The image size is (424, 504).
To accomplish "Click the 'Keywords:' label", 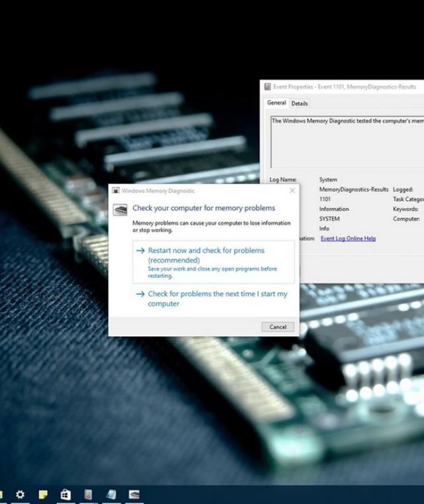I will (405, 210).
